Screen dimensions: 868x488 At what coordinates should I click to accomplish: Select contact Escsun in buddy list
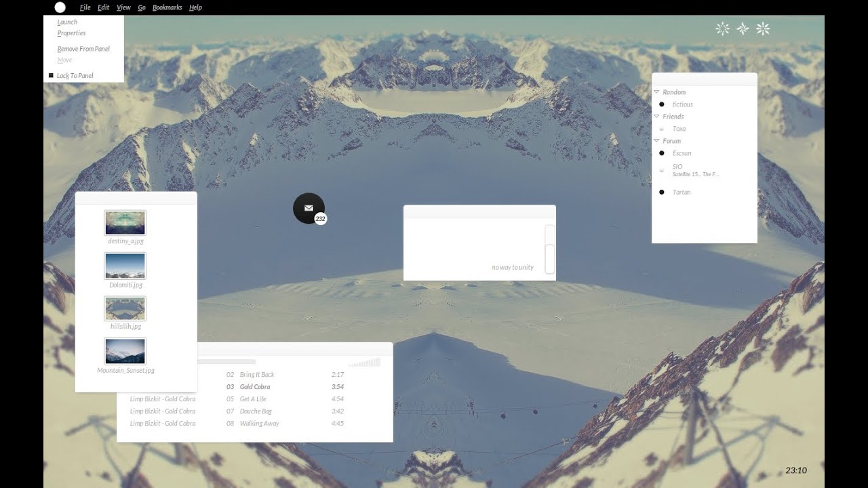coord(682,153)
